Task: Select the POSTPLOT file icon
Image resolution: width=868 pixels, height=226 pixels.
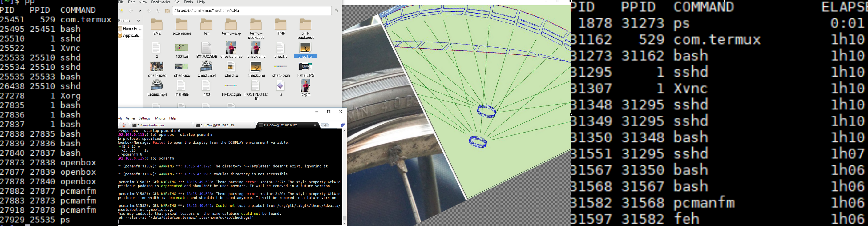Action: coord(256,86)
